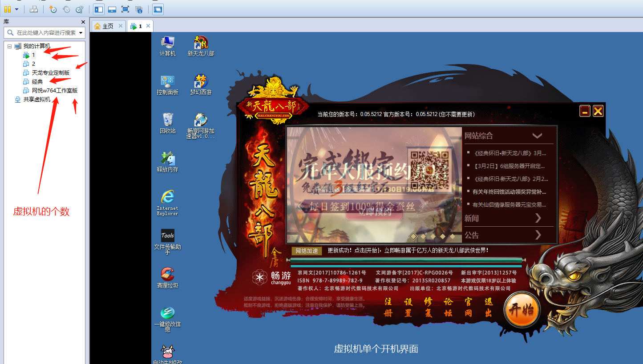643x364 pixels.
Task: Click the pause virtual machine toolbar button
Action: click(8, 9)
